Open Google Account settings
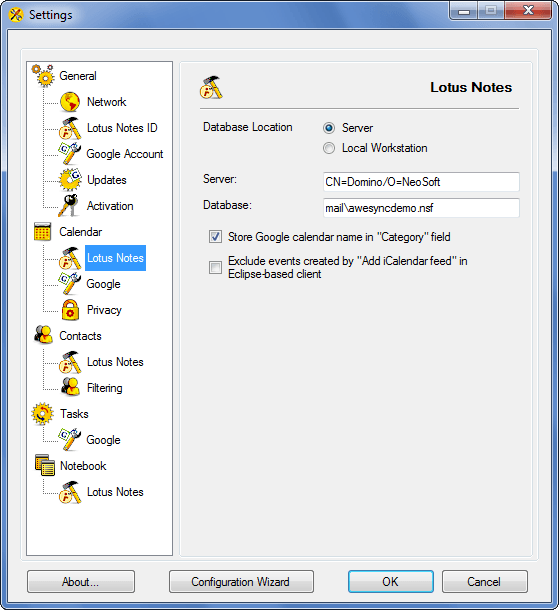This screenshot has height=610, width=559. 124,154
